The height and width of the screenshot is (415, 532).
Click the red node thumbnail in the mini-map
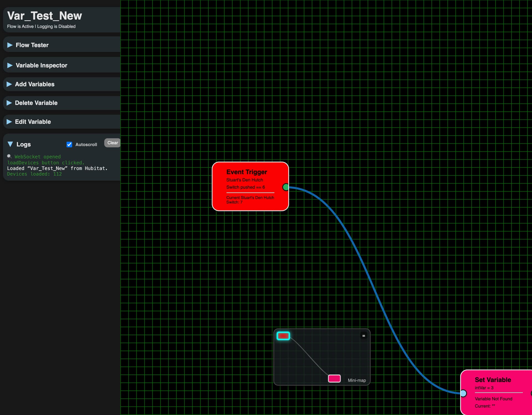(283, 336)
